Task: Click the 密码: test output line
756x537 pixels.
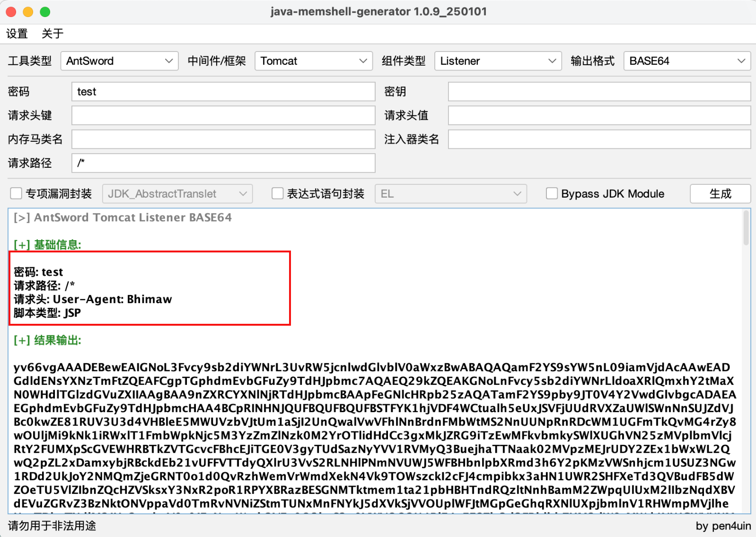Action: pyautogui.click(x=38, y=272)
